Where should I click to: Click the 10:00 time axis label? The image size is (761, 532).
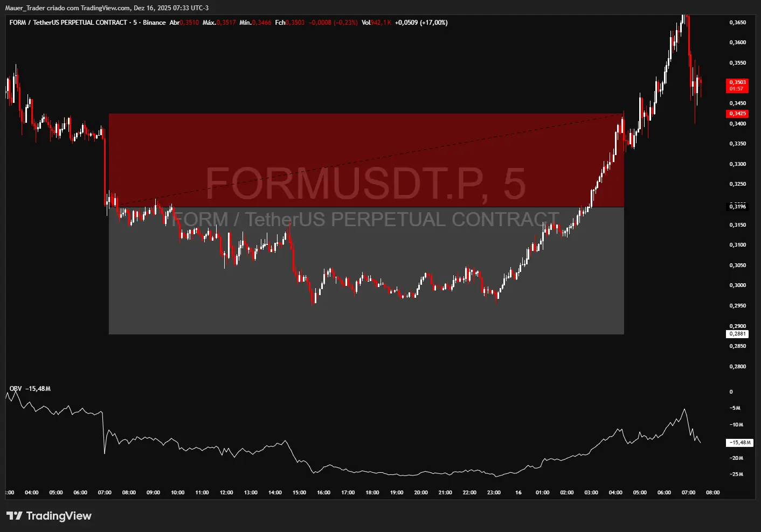pyautogui.click(x=178, y=493)
